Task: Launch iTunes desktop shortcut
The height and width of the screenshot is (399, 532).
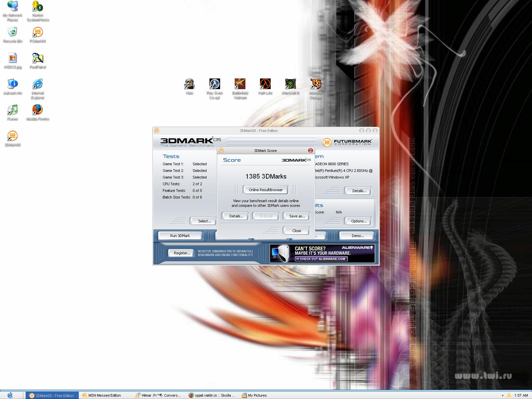Action: pyautogui.click(x=12, y=110)
